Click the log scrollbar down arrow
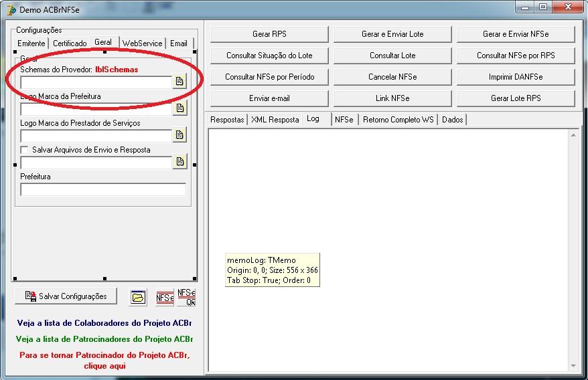 (573, 366)
